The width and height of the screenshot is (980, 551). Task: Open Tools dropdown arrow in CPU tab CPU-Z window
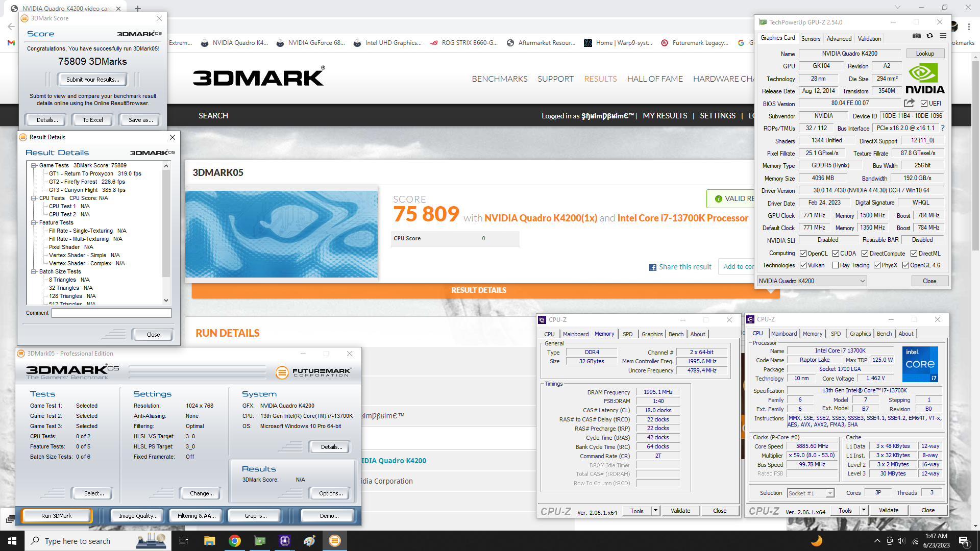864,510
